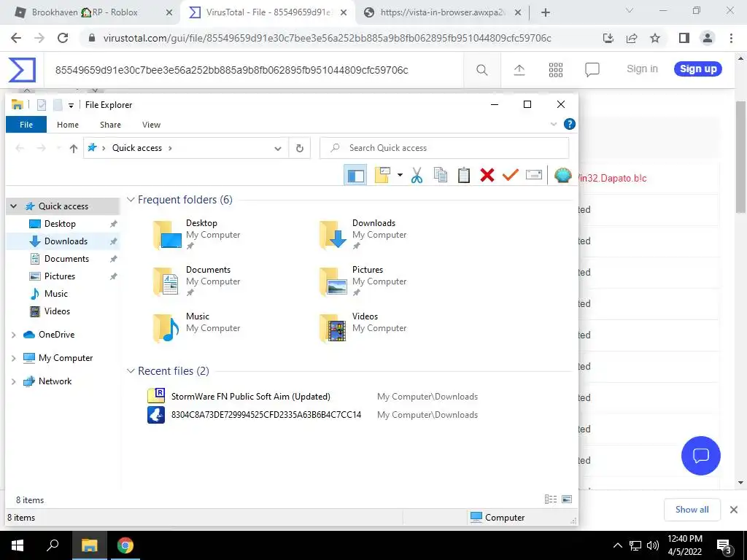
Task: Click the VirusTotal Sign in link
Action: click(642, 69)
